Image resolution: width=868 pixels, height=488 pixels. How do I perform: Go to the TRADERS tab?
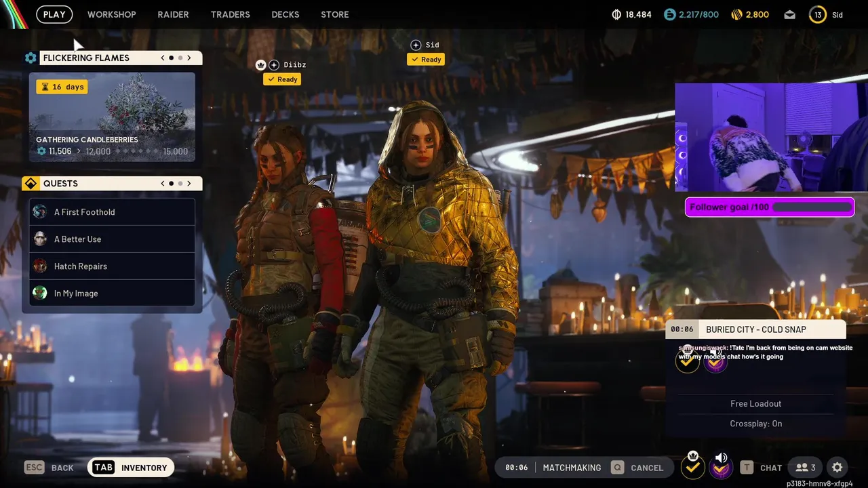pyautogui.click(x=230, y=14)
